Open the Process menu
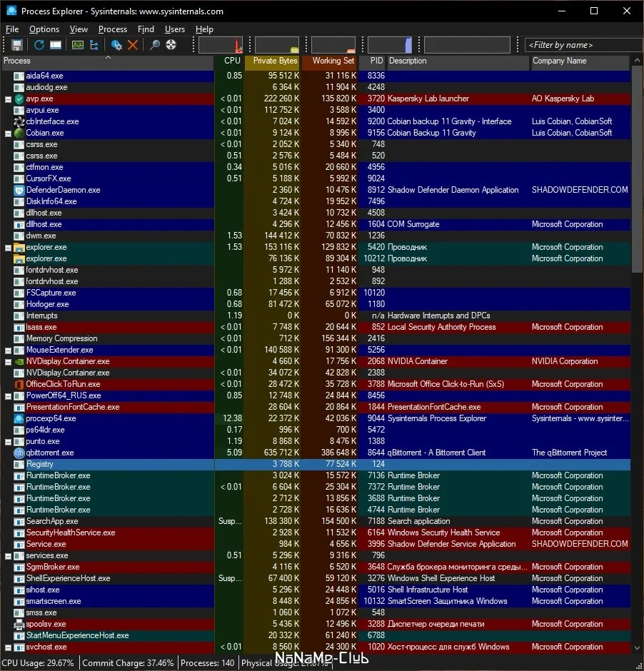 pyautogui.click(x=113, y=29)
